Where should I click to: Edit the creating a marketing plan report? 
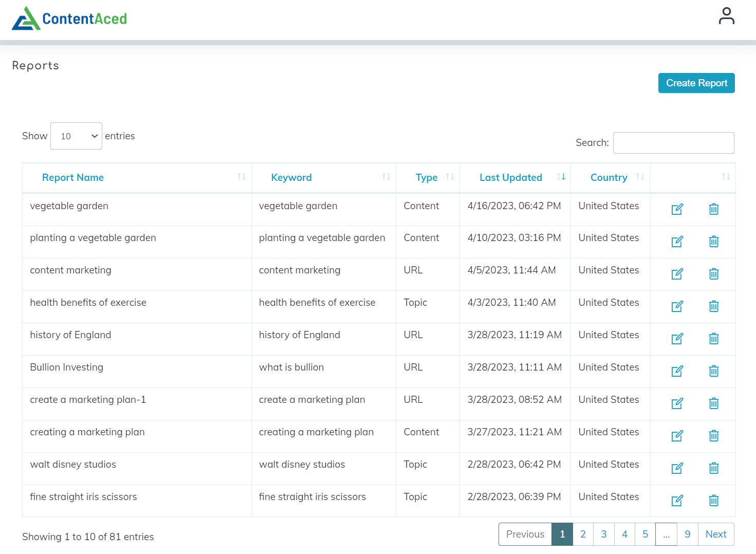click(x=677, y=436)
